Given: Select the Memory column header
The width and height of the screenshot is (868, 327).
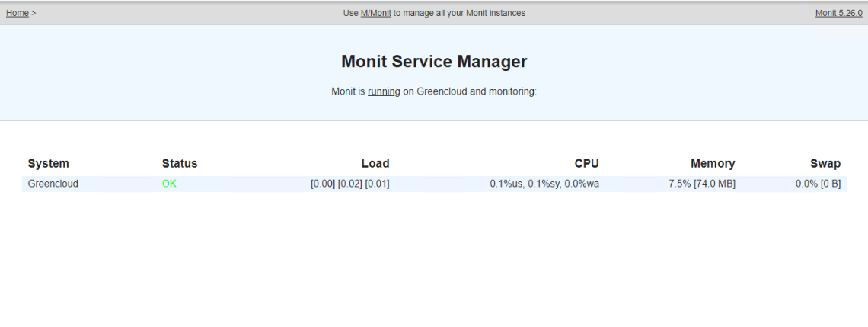Looking at the screenshot, I should [x=713, y=163].
